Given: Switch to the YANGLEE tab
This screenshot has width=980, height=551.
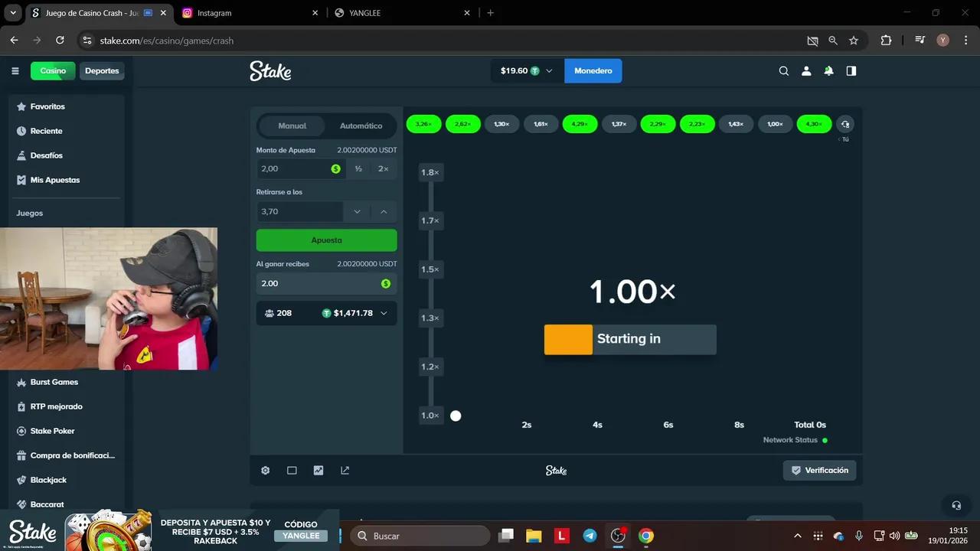Looking at the screenshot, I should point(402,13).
